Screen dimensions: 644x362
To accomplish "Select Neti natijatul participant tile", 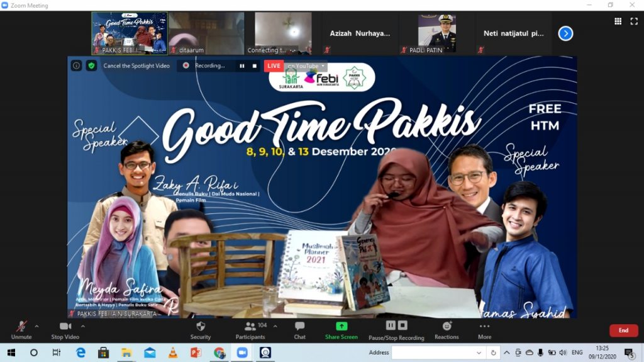I will pyautogui.click(x=513, y=33).
